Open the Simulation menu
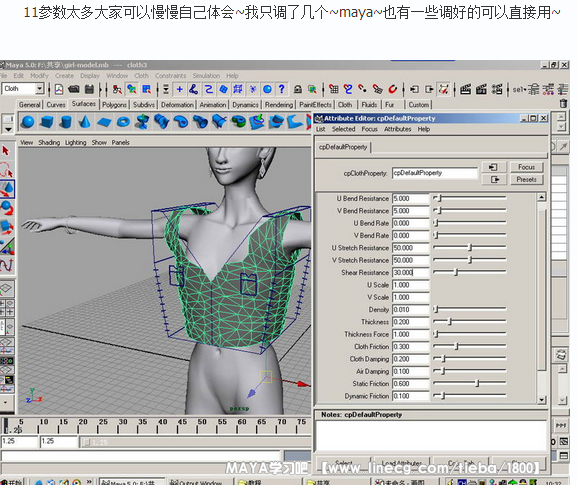The width and height of the screenshot is (577, 485). (x=206, y=75)
